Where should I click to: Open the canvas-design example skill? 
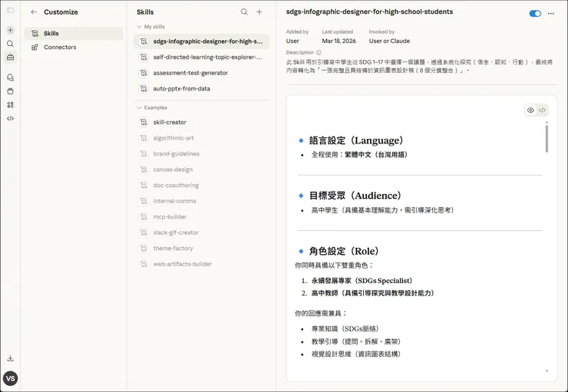(201, 170)
